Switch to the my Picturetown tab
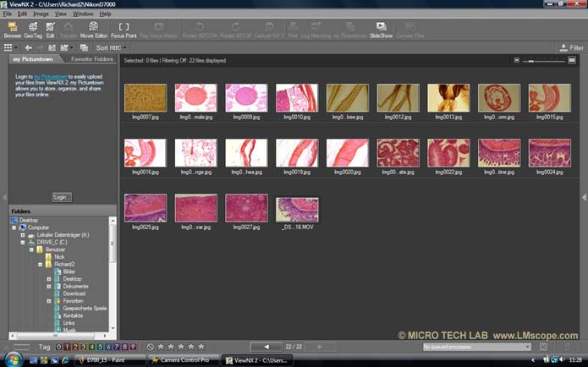 pyautogui.click(x=33, y=59)
